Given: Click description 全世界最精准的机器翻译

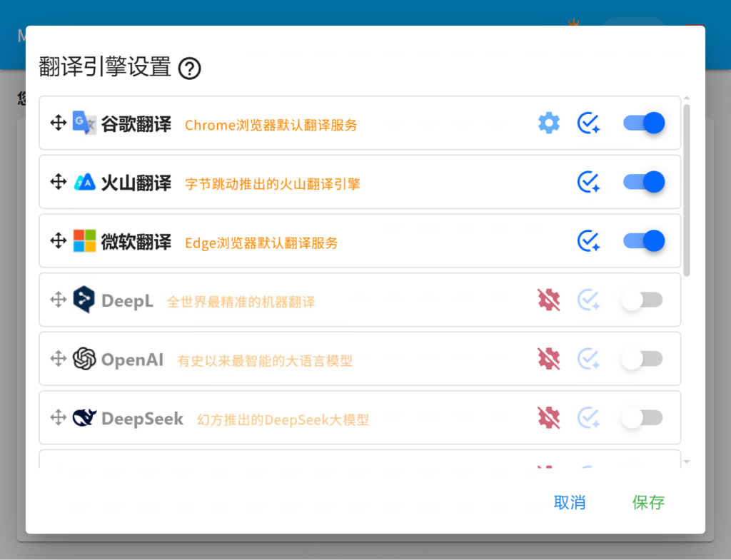Looking at the screenshot, I should (241, 302).
